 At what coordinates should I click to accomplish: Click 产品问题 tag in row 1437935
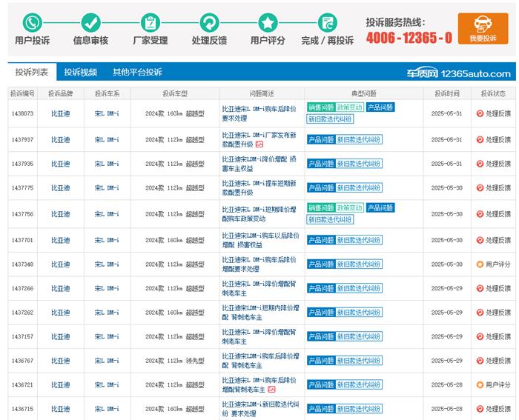tap(321, 164)
